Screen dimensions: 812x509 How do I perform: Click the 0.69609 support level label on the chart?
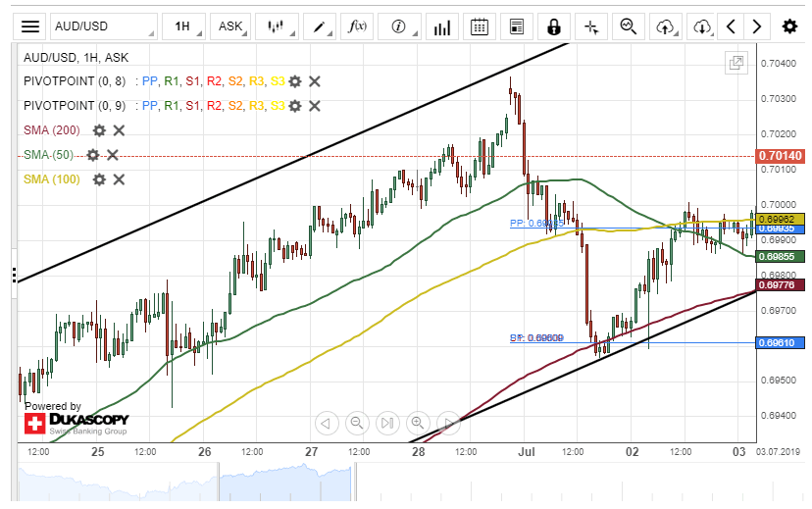click(536, 338)
